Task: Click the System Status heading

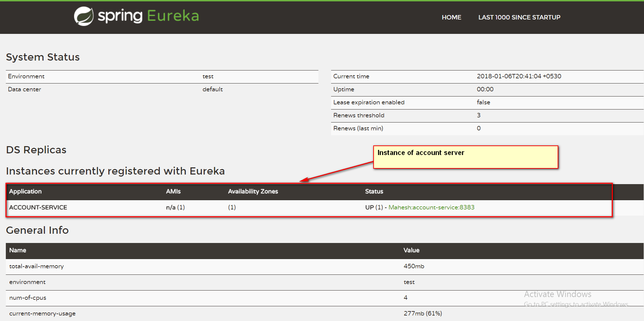Action: coord(42,57)
